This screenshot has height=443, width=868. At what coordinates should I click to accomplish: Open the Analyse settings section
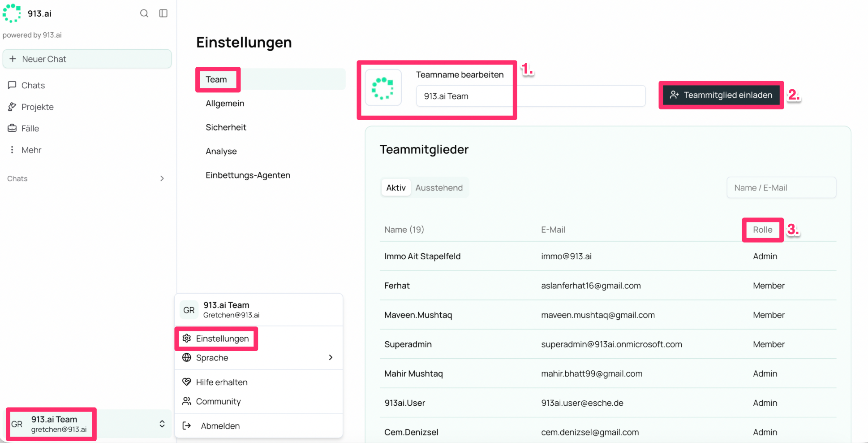click(x=221, y=152)
